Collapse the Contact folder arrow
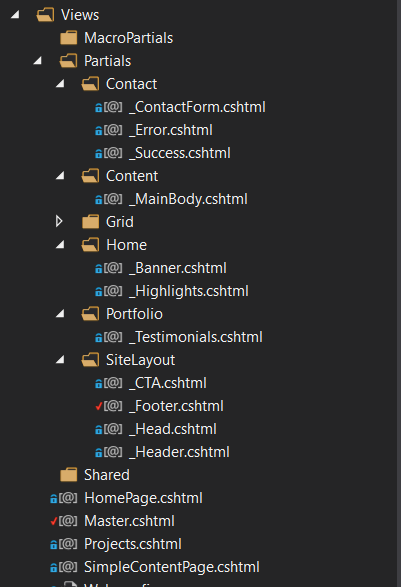 [x=60, y=84]
